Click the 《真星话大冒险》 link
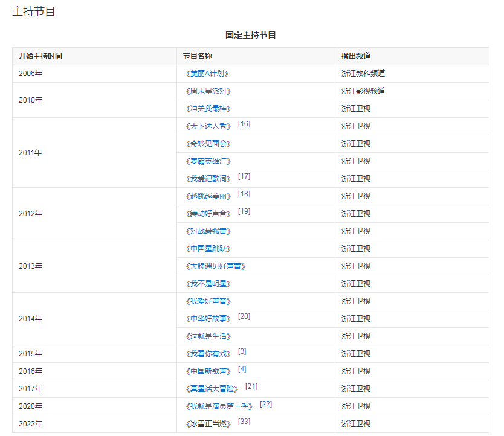Image resolution: width=504 pixels, height=436 pixels. (x=211, y=389)
